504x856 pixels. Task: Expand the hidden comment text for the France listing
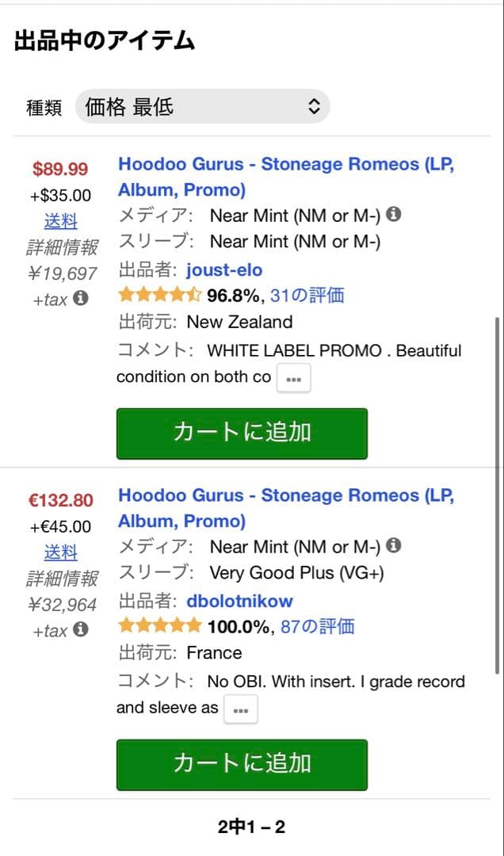pyautogui.click(x=240, y=709)
